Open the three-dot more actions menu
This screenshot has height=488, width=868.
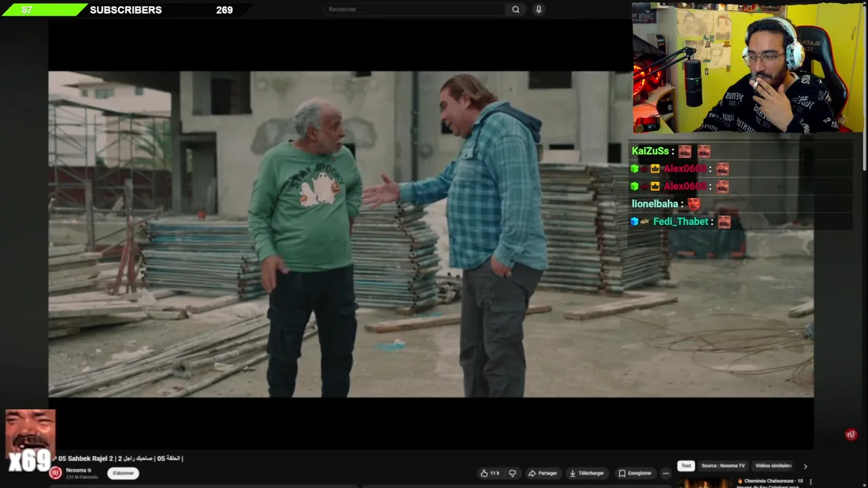tap(666, 473)
